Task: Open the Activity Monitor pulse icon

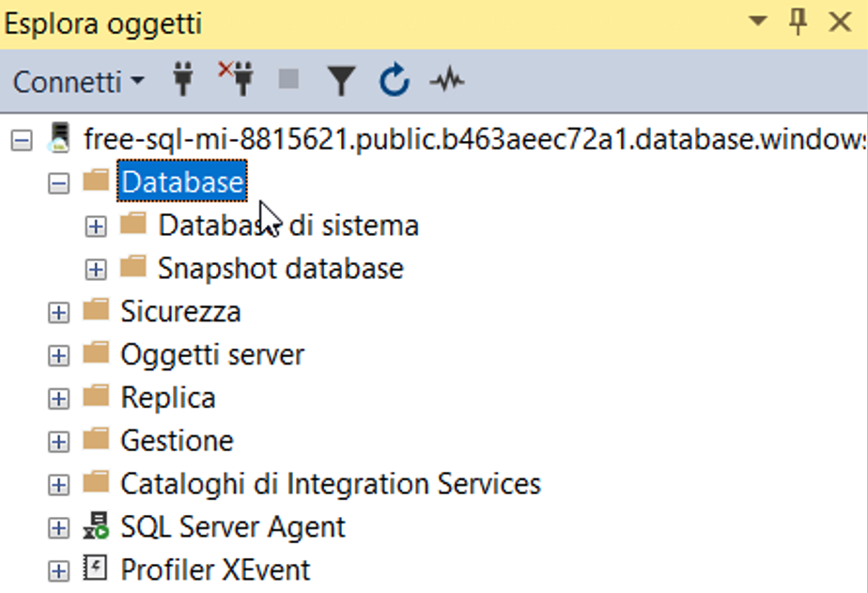Action: point(446,82)
